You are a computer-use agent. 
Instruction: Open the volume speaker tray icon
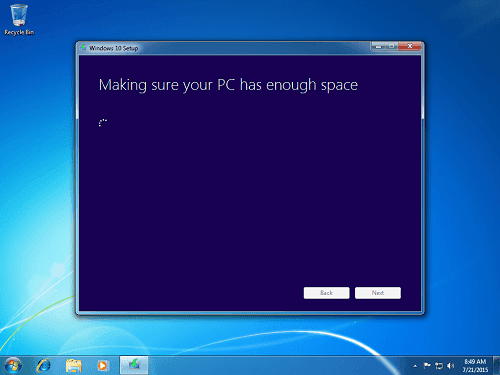tap(451, 366)
